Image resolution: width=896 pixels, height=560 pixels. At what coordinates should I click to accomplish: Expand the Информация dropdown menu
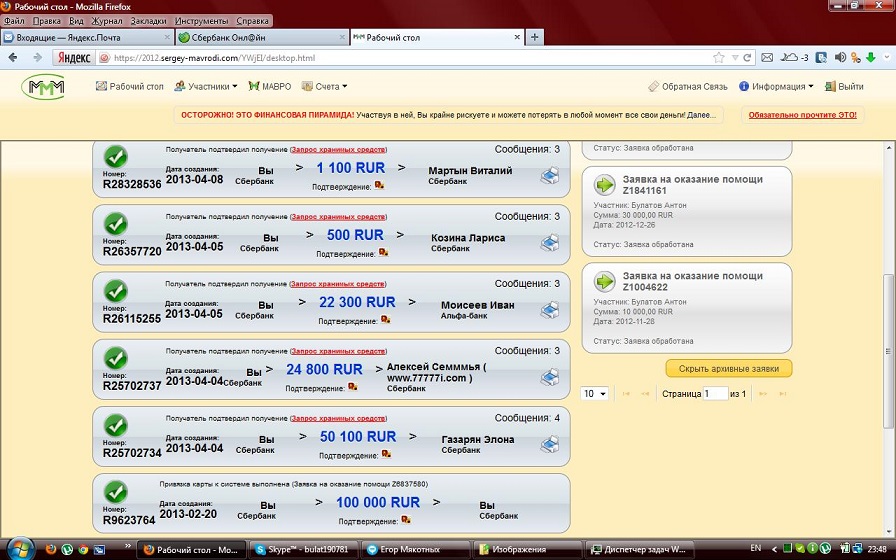tap(776, 86)
